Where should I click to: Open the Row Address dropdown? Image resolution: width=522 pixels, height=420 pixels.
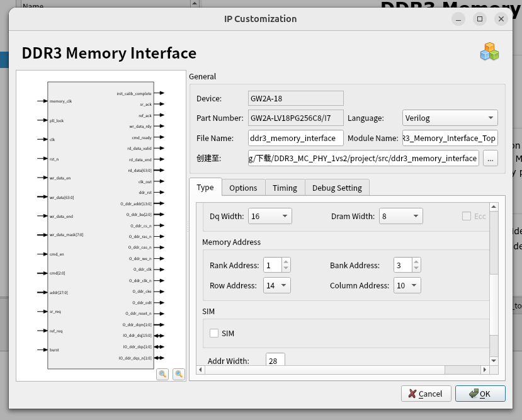click(276, 285)
